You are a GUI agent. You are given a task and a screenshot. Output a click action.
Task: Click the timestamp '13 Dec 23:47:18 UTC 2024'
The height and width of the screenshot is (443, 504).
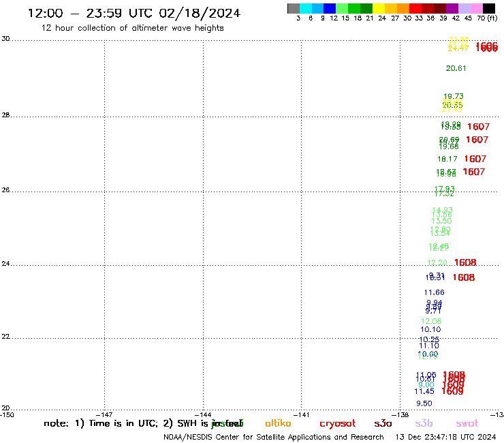(445, 437)
